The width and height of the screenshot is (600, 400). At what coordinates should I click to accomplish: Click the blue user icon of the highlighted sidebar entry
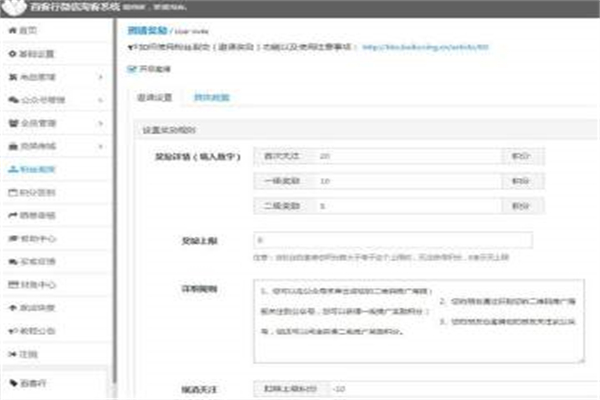point(13,169)
